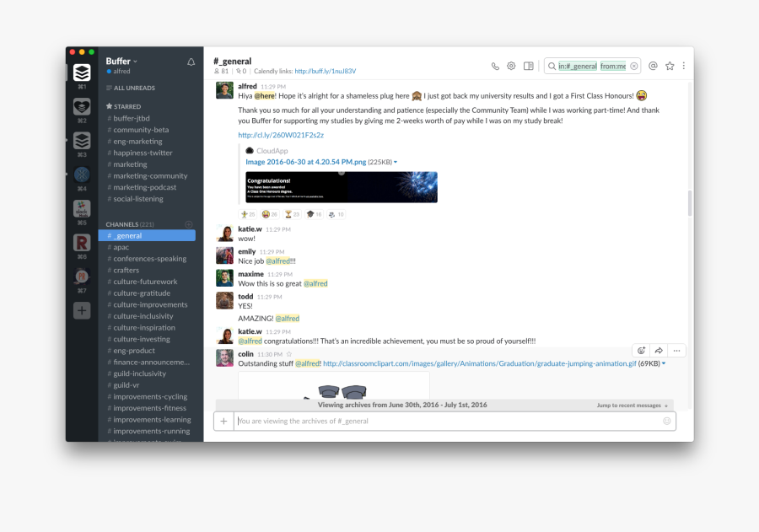This screenshot has height=532, width=759.
Task: Select the #_general channel in sidebar
Action: (147, 236)
